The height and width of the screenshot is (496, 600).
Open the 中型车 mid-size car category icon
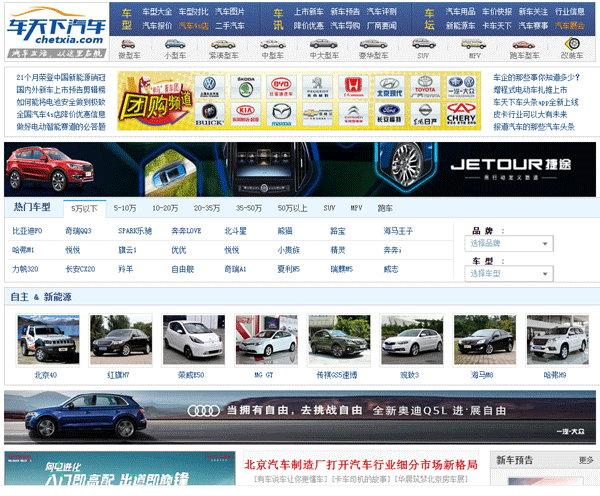point(272,44)
